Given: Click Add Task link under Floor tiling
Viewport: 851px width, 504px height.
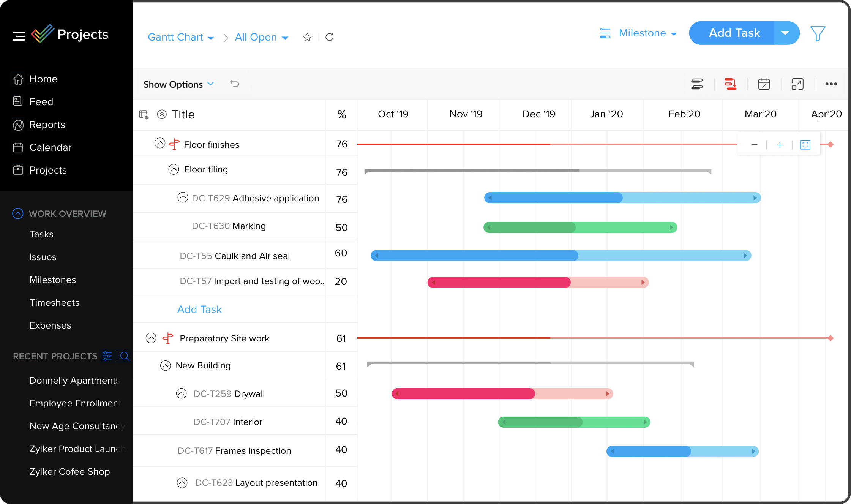Looking at the screenshot, I should (200, 309).
